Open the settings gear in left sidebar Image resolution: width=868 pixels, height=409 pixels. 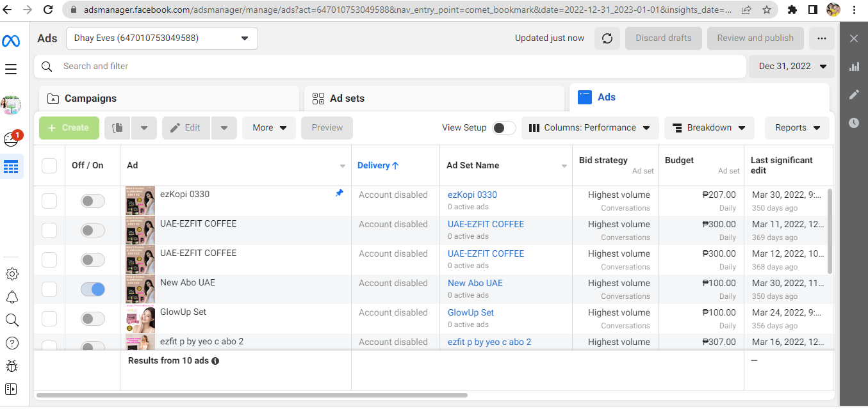click(12, 274)
